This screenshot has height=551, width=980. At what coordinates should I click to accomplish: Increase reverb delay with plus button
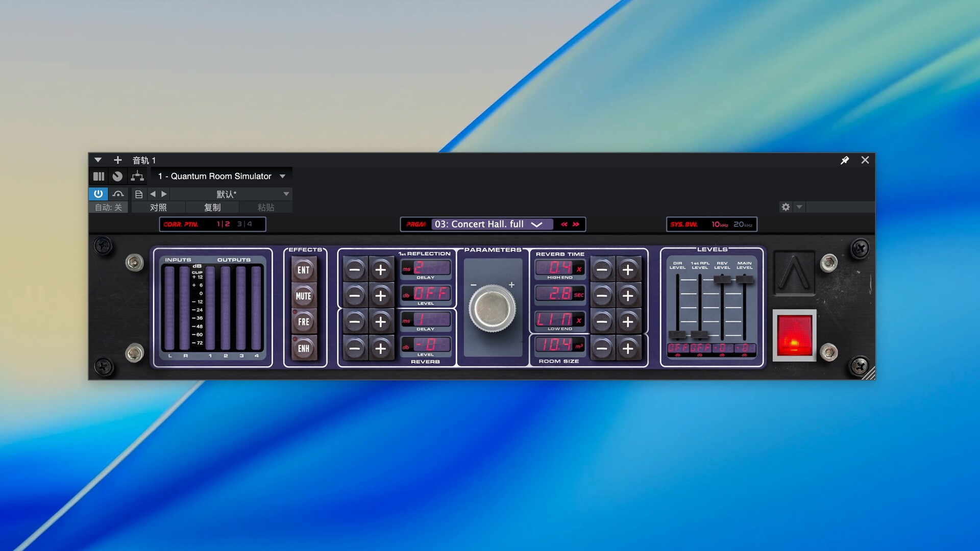pyautogui.click(x=380, y=322)
